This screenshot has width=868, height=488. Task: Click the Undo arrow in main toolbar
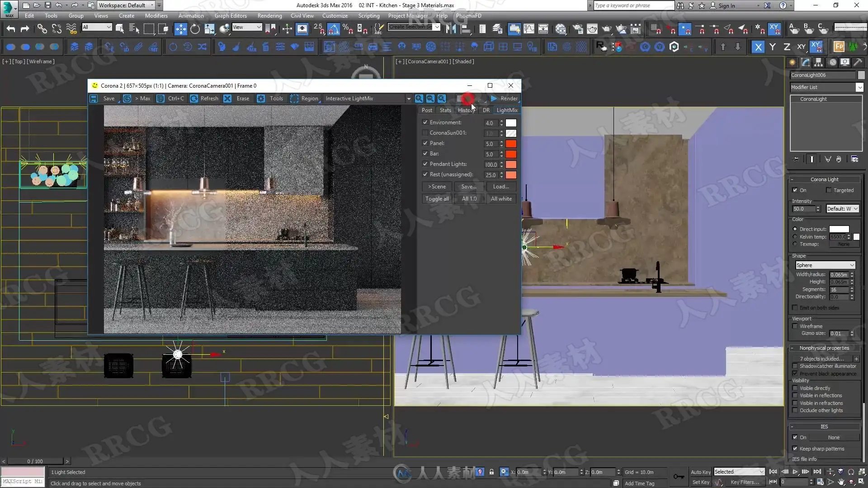[10, 29]
